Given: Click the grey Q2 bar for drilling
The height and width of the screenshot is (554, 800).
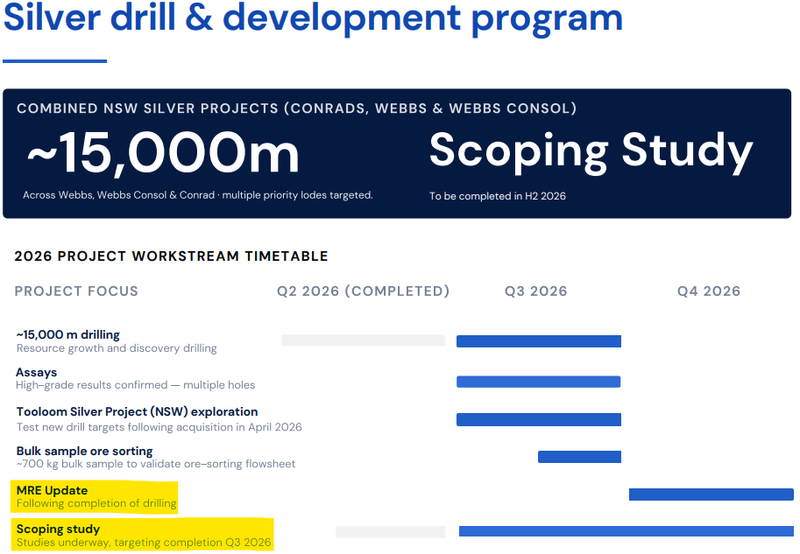Looking at the screenshot, I should click(363, 340).
